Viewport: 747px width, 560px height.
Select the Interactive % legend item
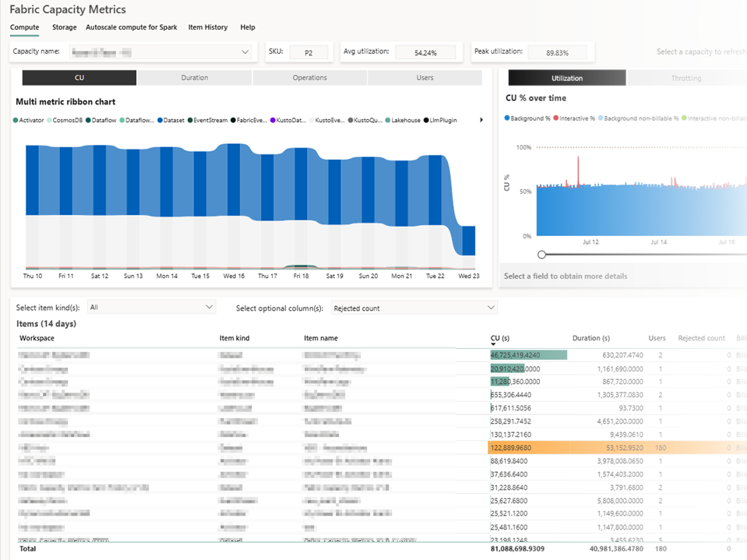[574, 118]
